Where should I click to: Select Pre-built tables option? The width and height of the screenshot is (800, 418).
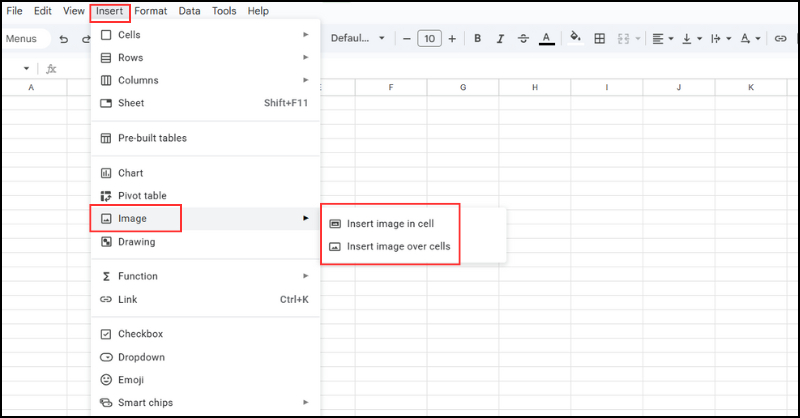206,138
